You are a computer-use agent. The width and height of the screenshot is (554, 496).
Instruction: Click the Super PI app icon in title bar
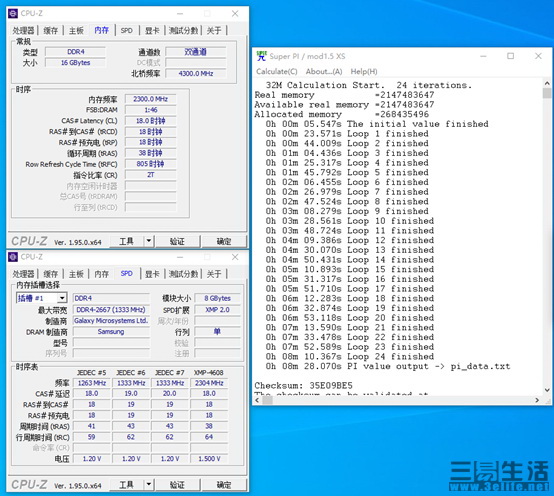point(261,56)
